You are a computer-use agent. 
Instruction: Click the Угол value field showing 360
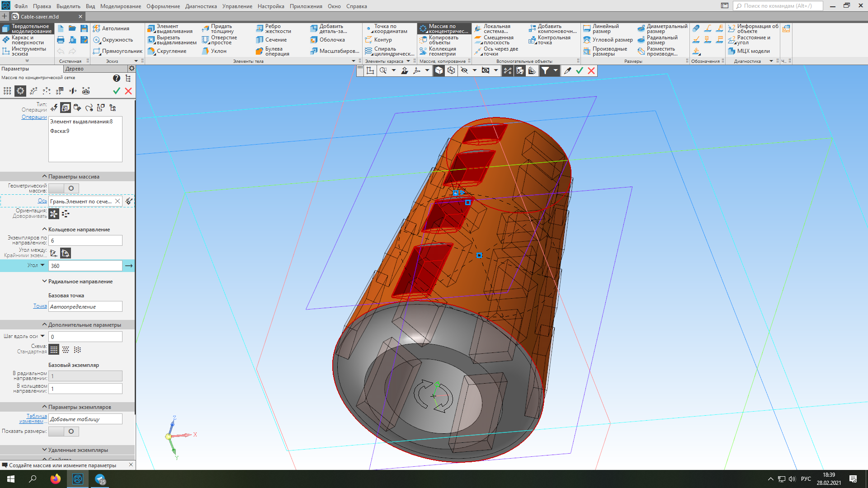coord(85,266)
